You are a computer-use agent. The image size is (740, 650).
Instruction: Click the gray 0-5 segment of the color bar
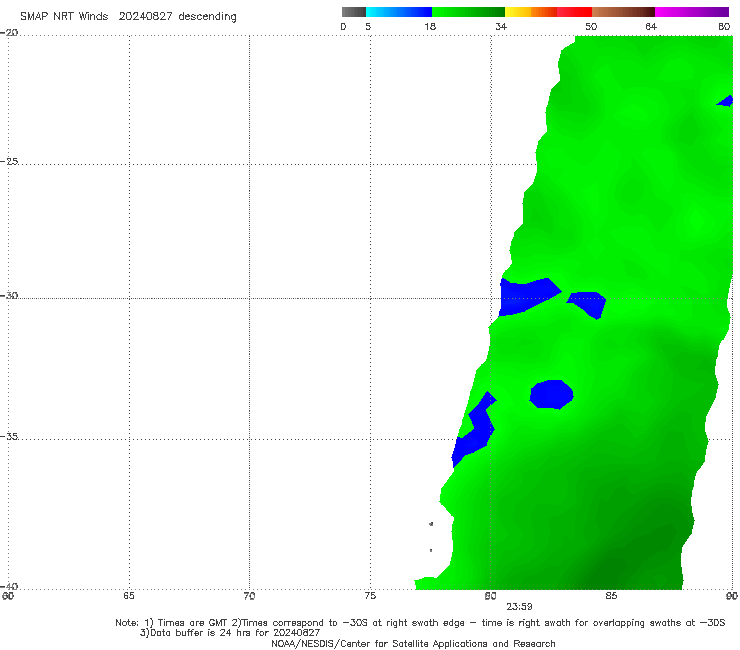354,12
